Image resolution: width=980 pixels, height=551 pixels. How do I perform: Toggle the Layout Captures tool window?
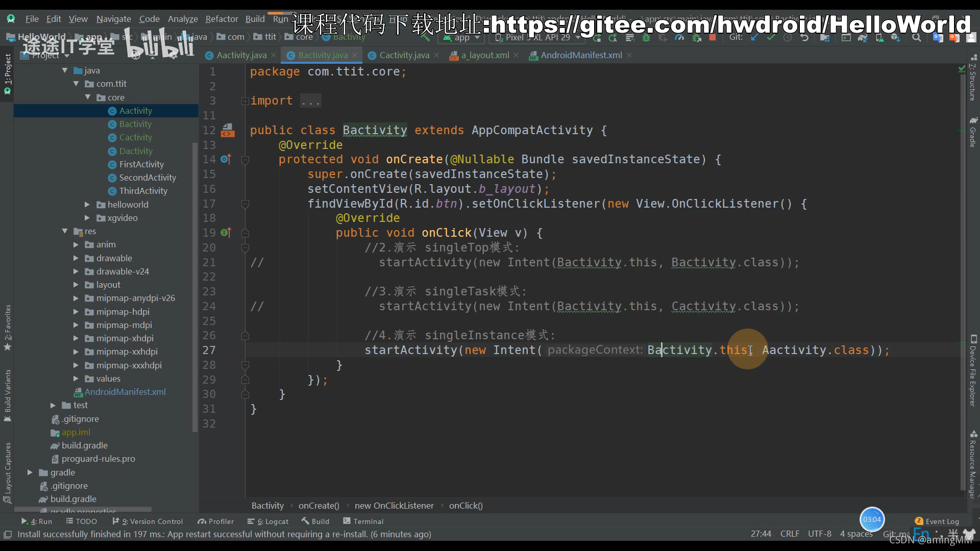7,473
